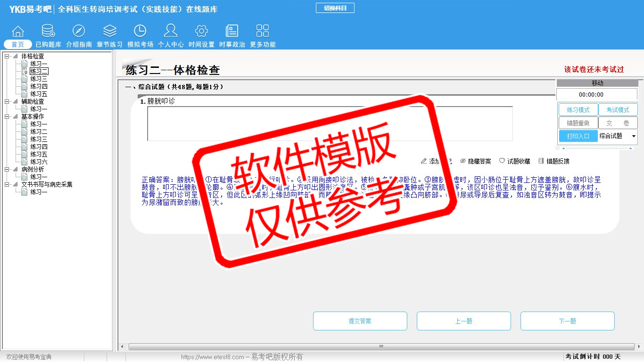Click the 练习二--体格检查 title
Viewport: 644px width, 362px height.
coord(173,70)
